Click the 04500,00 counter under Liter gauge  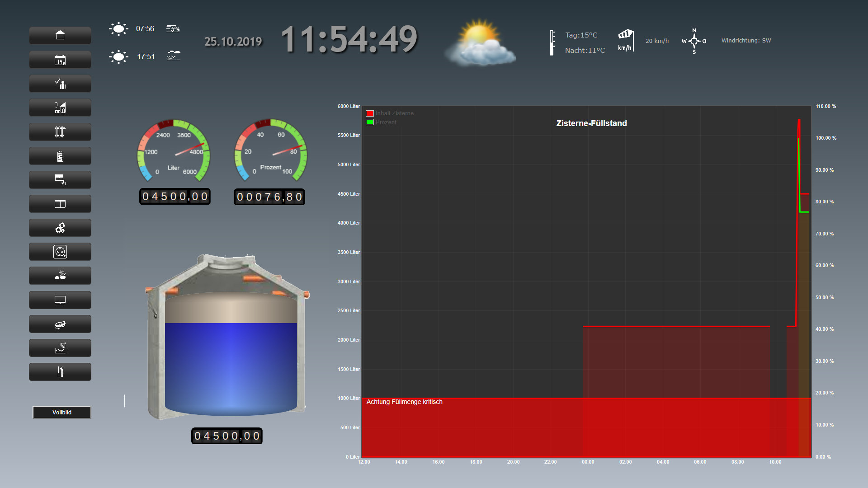point(175,197)
